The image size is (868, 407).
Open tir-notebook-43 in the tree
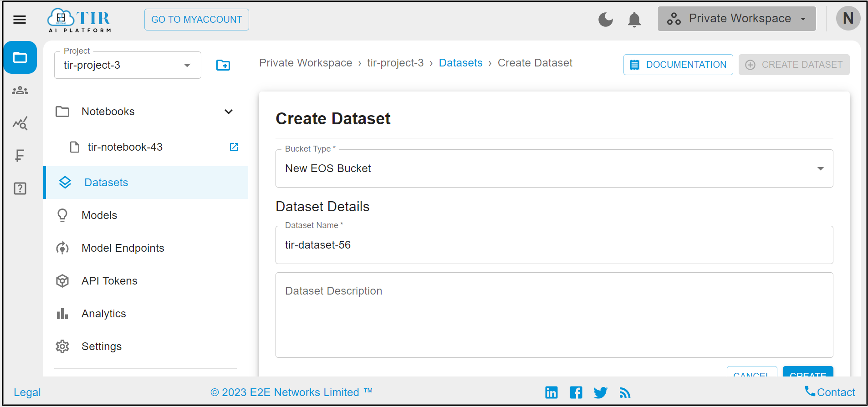pyautogui.click(x=125, y=147)
